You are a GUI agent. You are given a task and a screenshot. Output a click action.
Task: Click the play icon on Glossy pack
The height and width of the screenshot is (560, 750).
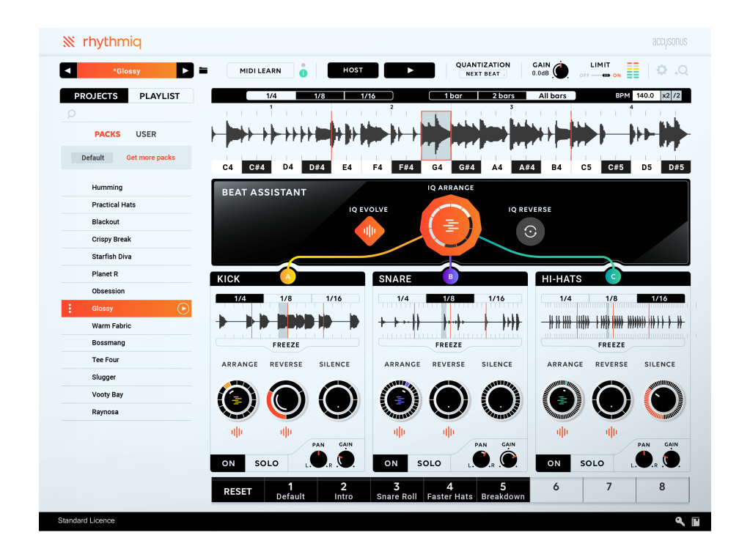tap(183, 309)
